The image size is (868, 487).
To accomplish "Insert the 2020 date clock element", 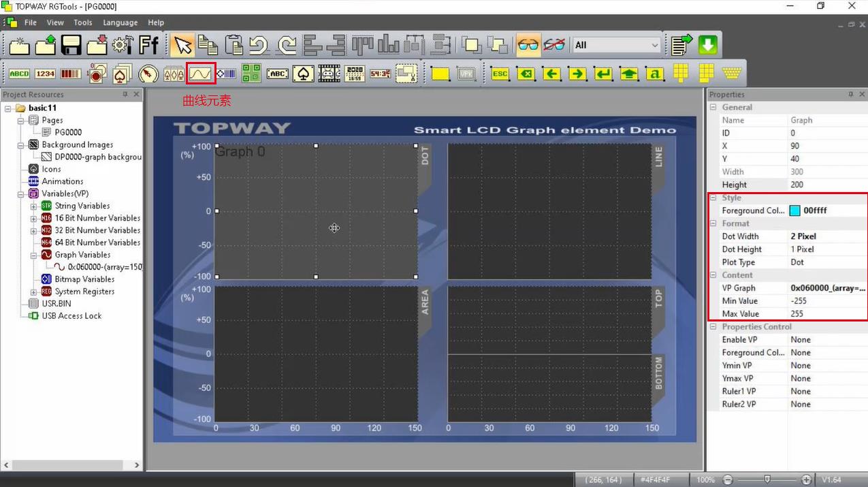I will coord(355,74).
